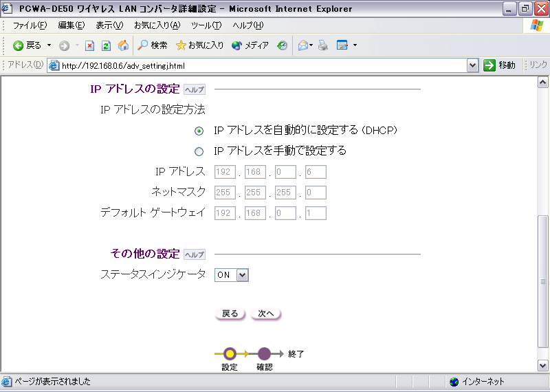Click the 確認 step circle in progress indicator
Viewport: 550px width, 392px height.
(x=264, y=353)
